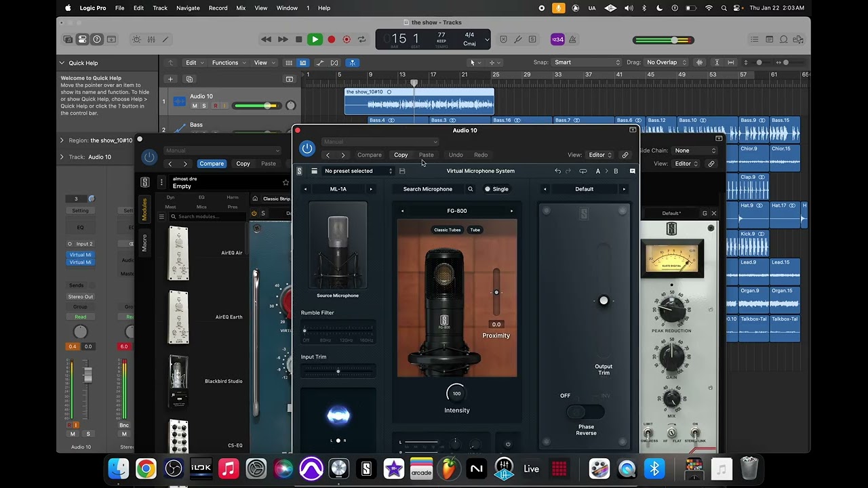Toggle the Show Flex button
868x488 pixels.
point(336,63)
